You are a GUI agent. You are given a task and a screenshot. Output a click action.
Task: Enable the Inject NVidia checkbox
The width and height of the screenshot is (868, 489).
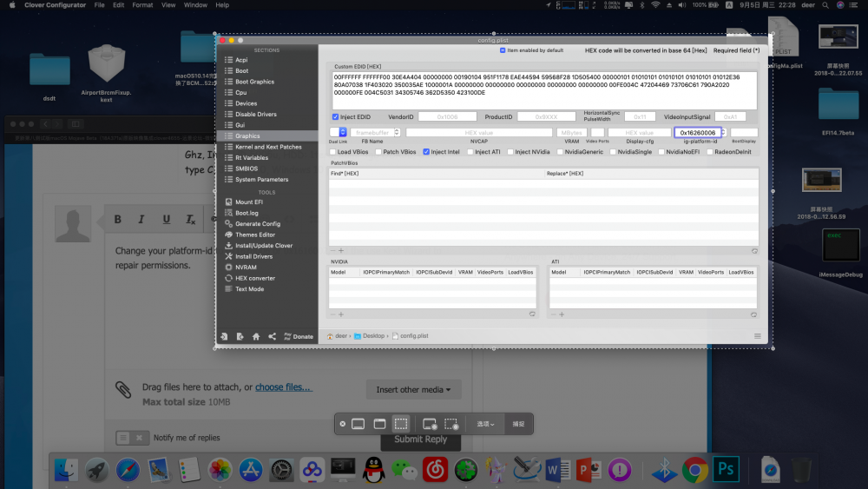coord(510,152)
